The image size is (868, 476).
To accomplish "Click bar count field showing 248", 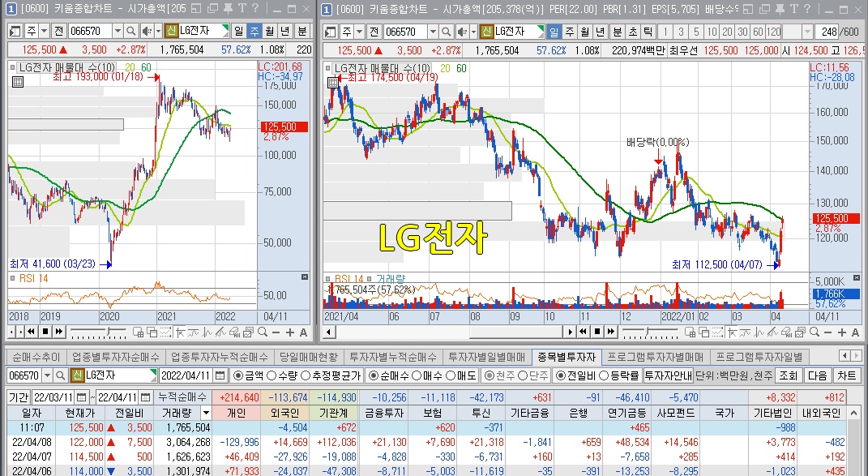I will [827, 32].
